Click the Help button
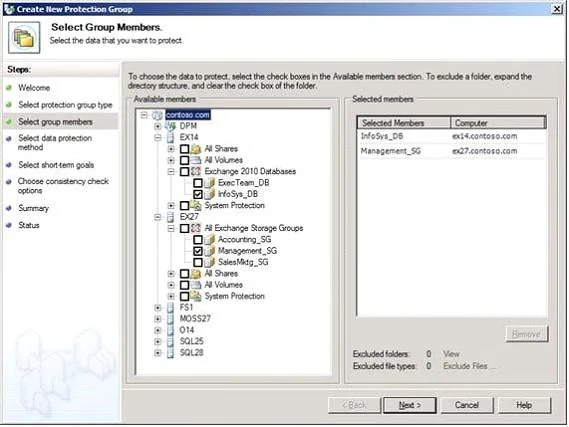Viewport: 569px width, 427px height. [x=524, y=405]
